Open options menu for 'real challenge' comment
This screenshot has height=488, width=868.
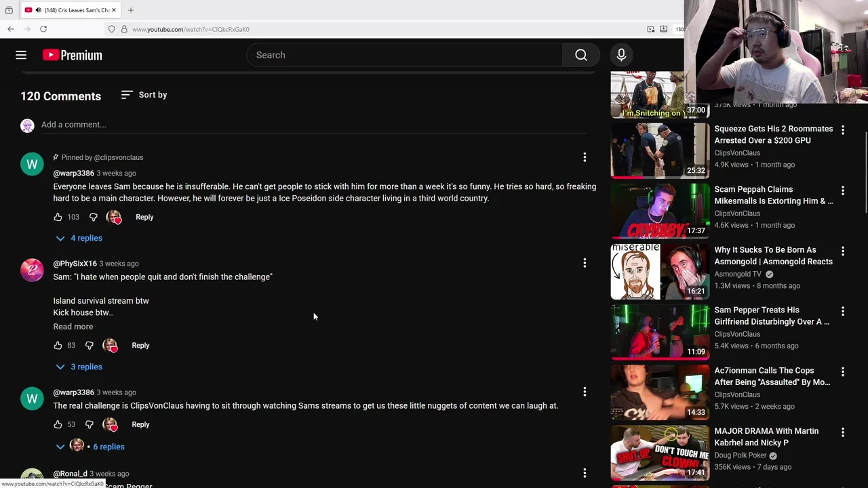(585, 392)
